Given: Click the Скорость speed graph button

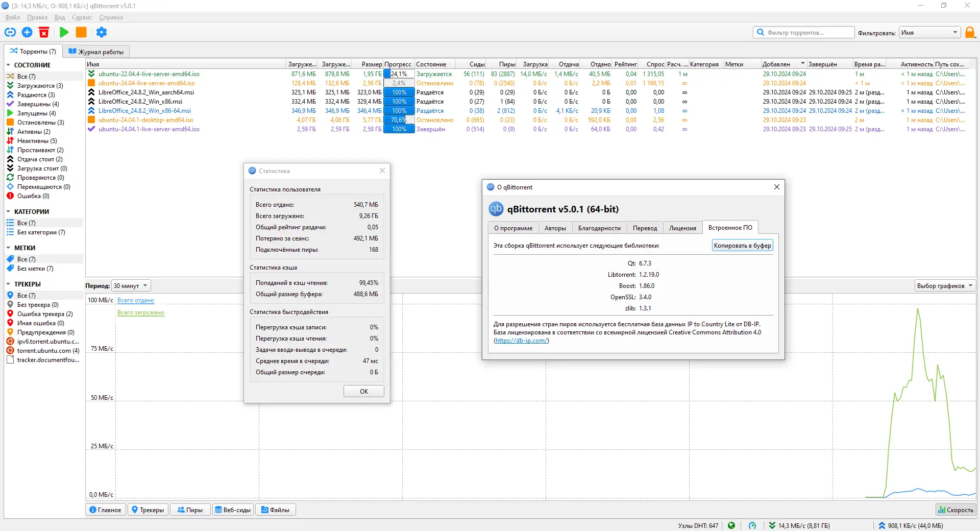Looking at the screenshot, I should click(x=955, y=510).
